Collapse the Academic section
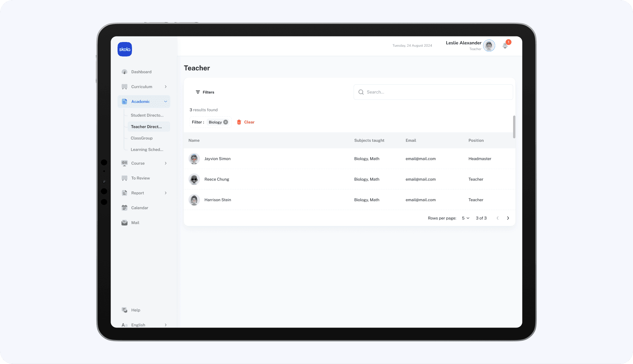Viewport: 633px width, 364px height. tap(165, 102)
